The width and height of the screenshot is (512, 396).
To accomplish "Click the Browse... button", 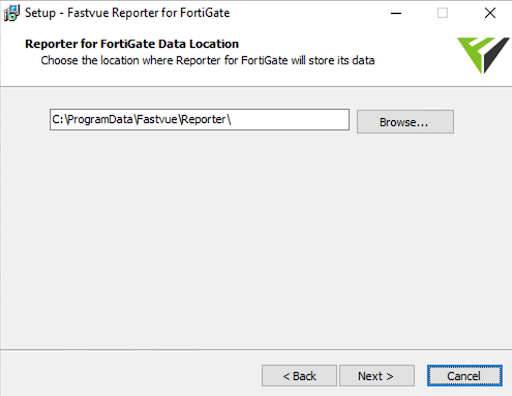I will point(405,122).
